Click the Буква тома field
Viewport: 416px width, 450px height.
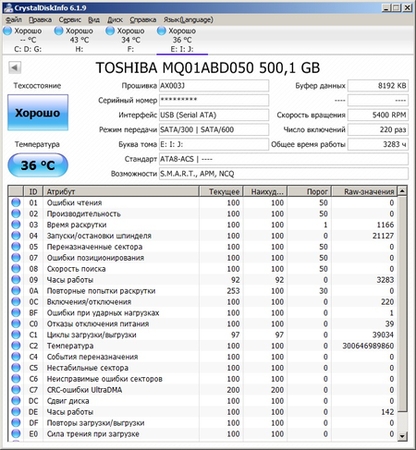pos(214,144)
